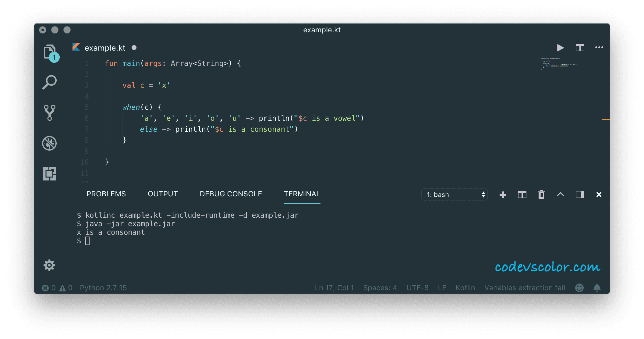Click the warnings triangle in status bar
Screen dimensions: 644x339
coord(62,288)
